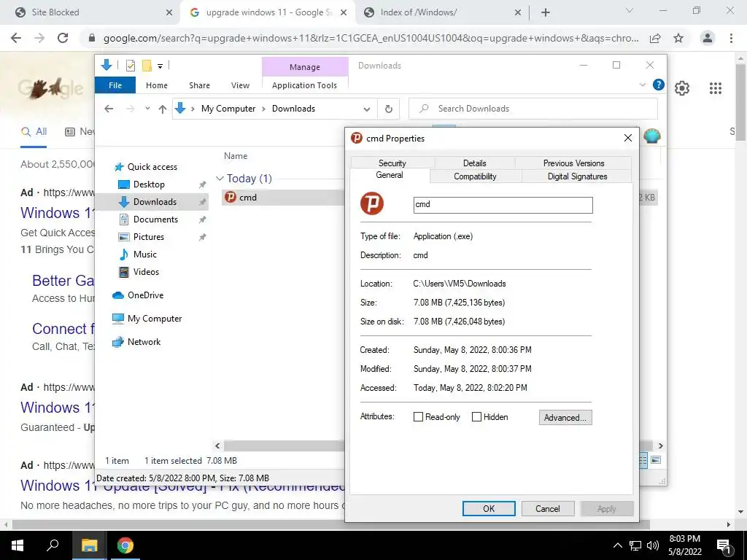
Task: Go back in File Explorer
Action: coord(109,109)
